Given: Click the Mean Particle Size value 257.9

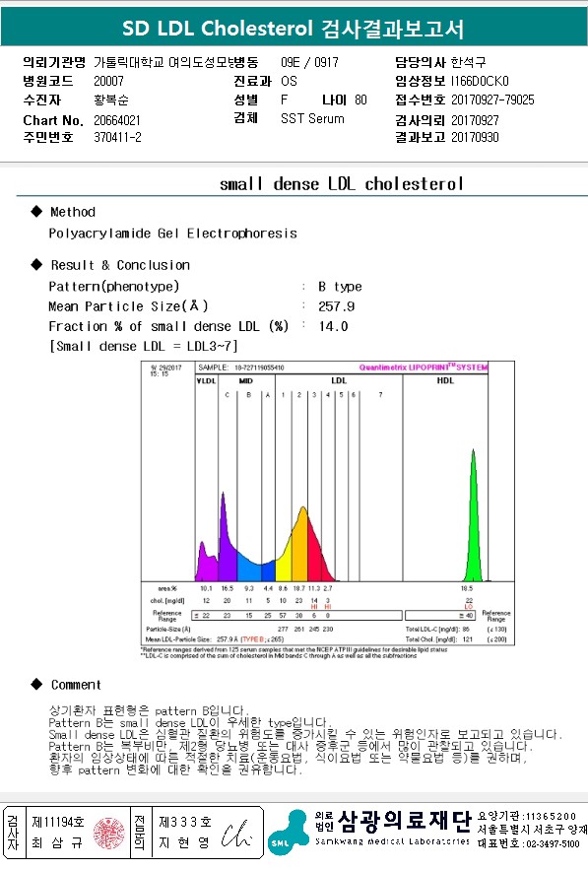Looking at the screenshot, I should 336,306.
